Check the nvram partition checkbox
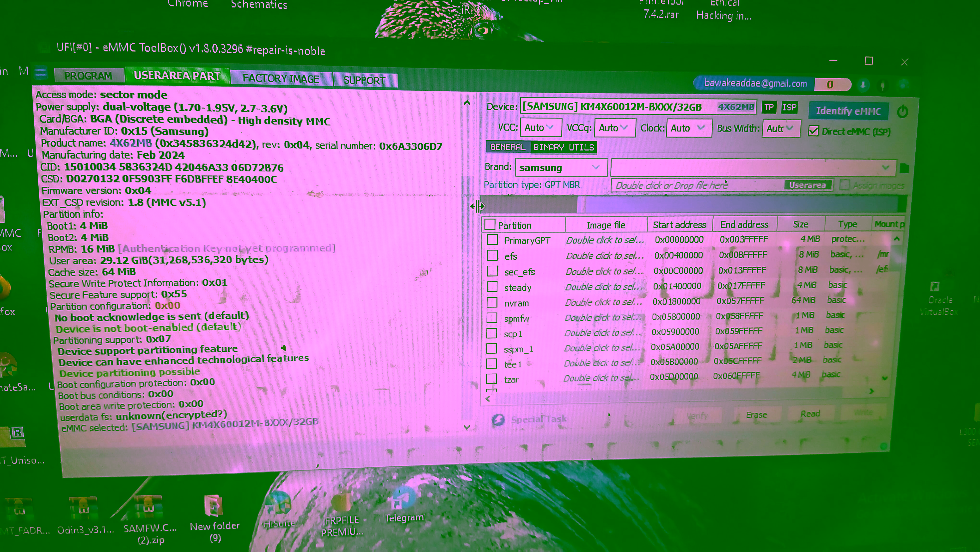This screenshot has width=980, height=552. (492, 302)
